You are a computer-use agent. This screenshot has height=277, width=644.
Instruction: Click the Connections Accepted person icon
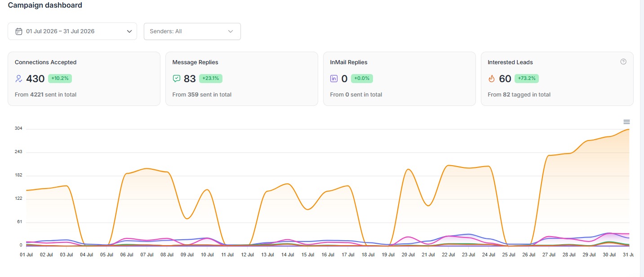[19, 79]
